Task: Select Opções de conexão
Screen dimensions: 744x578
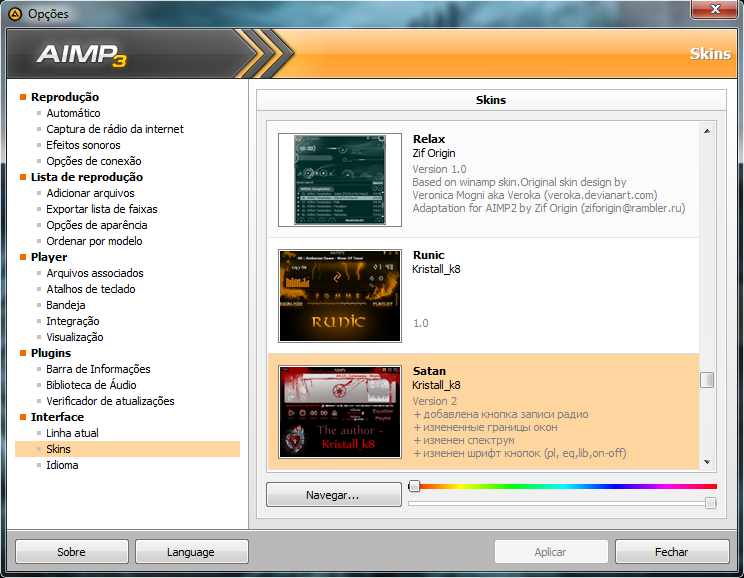Action: 93,161
